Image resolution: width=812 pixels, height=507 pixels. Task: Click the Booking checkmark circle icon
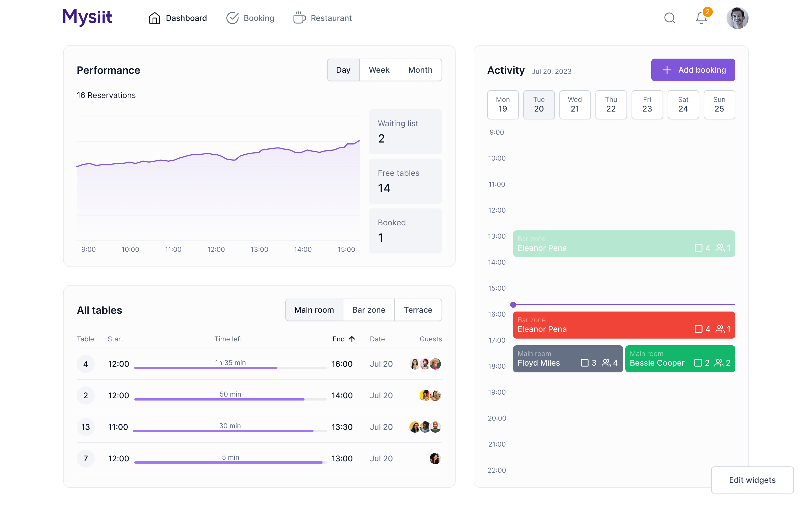point(232,18)
